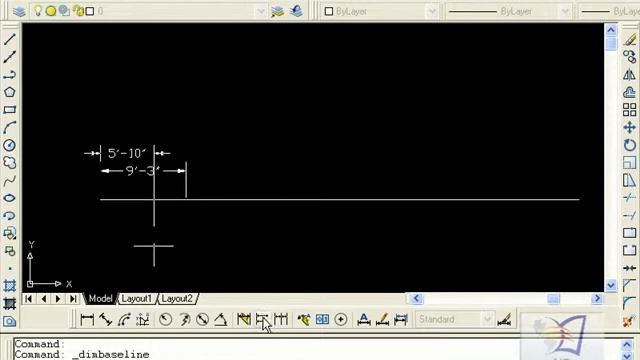The image size is (640, 360).
Task: Click the Quick Dimension tool
Action: point(244,319)
